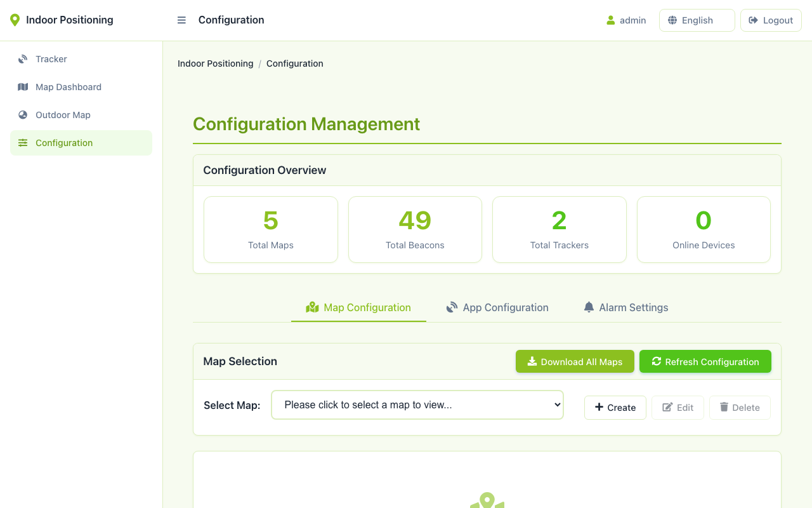Open Map Dashboard in the sidebar
The width and height of the screenshot is (812, 508).
(x=81, y=87)
